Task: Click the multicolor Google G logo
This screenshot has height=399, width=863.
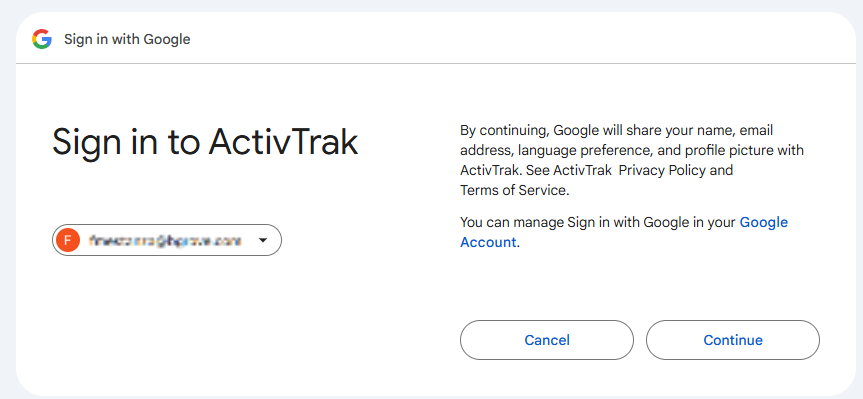Action: click(42, 39)
